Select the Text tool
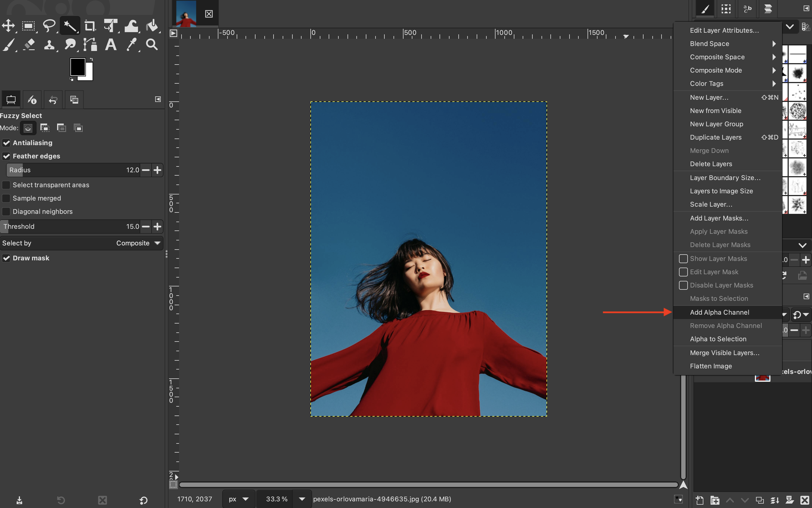 pyautogui.click(x=111, y=44)
